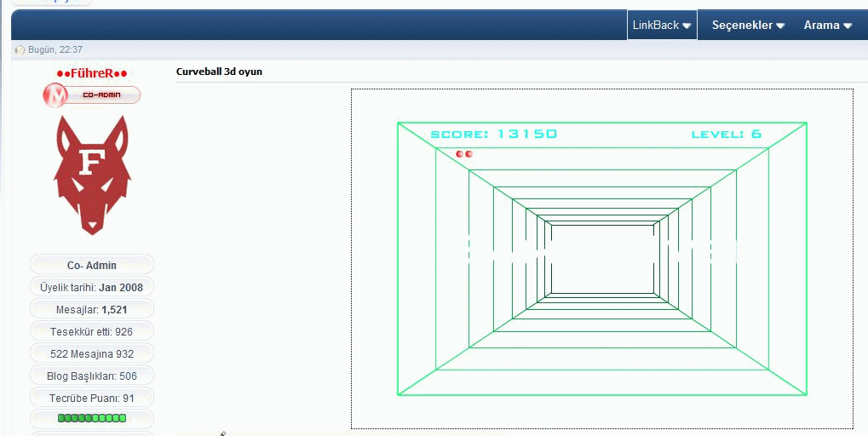
Task: Open Blog Başlıkları: 506 link
Action: coord(91,376)
